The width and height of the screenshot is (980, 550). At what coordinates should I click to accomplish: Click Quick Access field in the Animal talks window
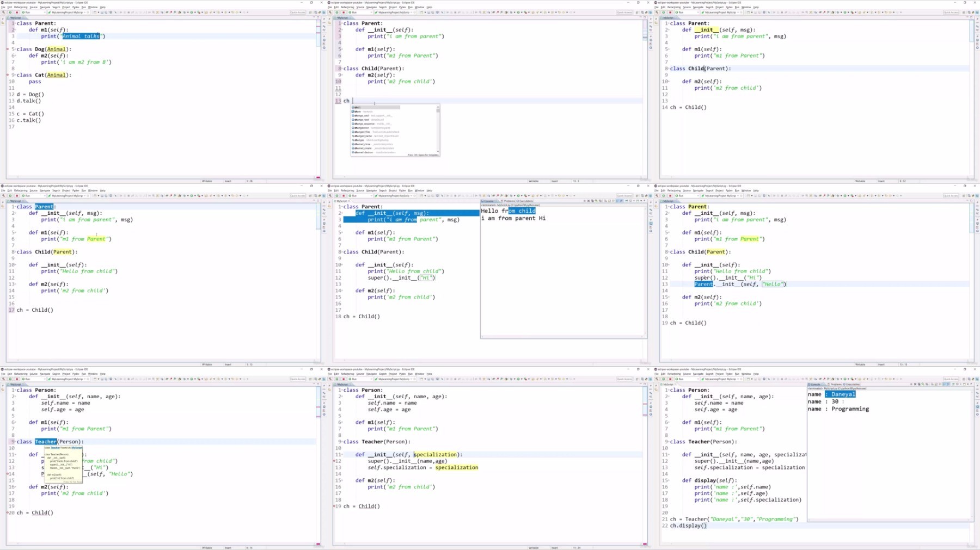[x=298, y=13]
